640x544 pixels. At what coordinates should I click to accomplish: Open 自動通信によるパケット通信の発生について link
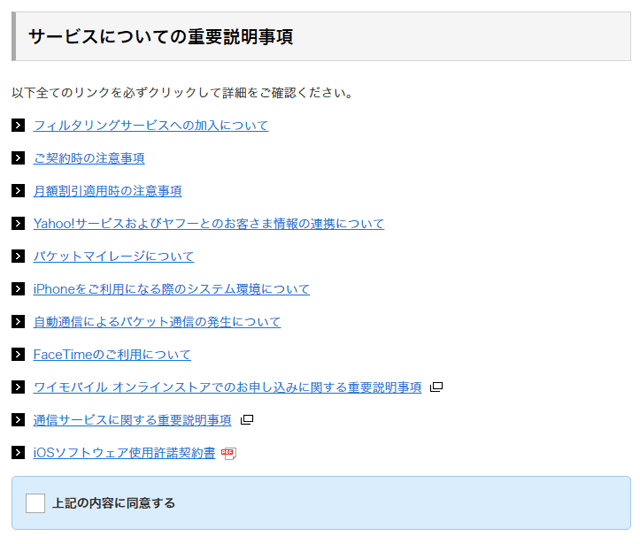tap(157, 322)
